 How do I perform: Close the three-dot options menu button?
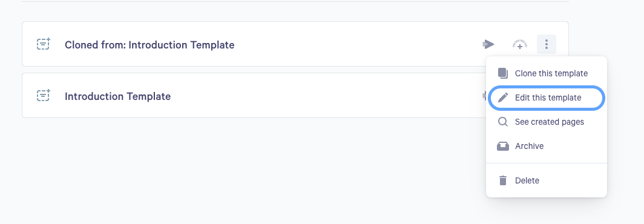546,44
